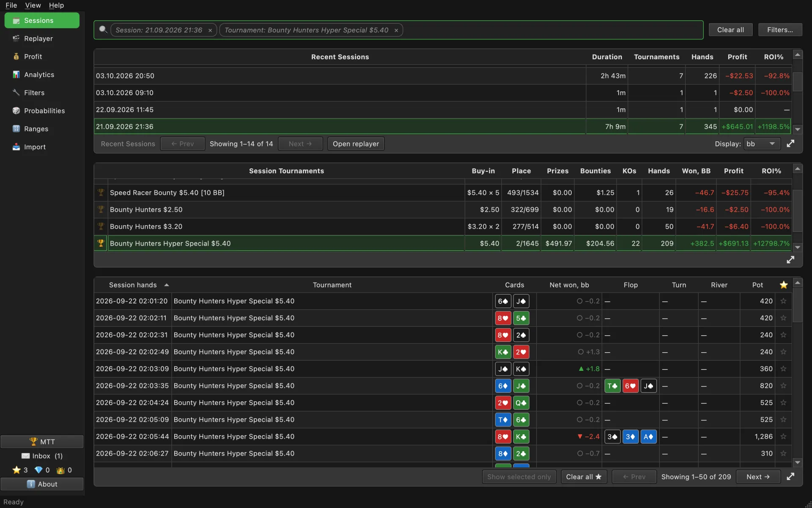
Task: Star the hand played at 02:06:27
Action: (783, 453)
